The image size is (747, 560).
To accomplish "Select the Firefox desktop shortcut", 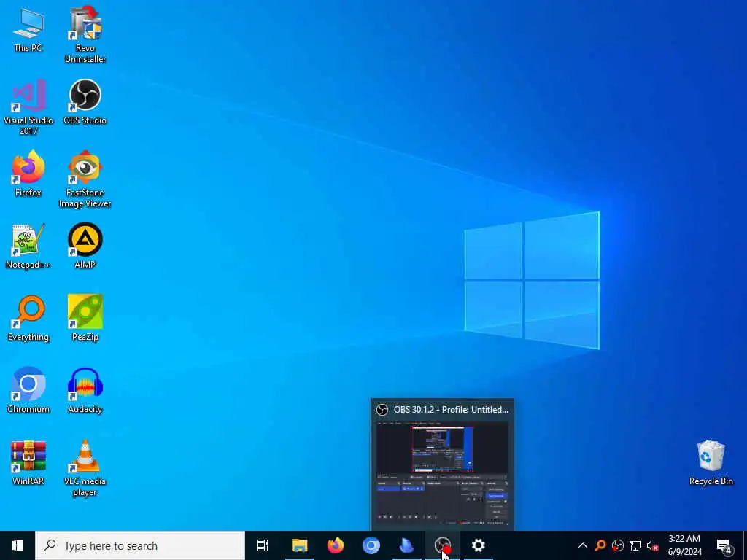I will 28,174.
